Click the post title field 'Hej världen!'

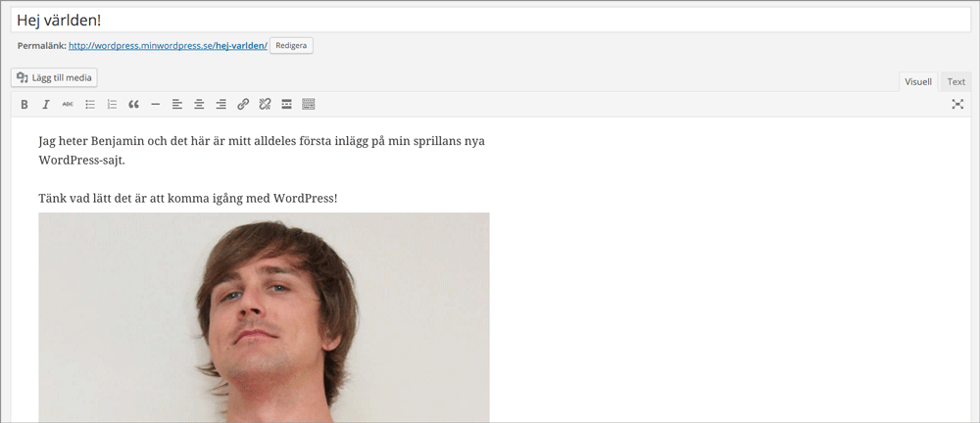(x=490, y=20)
